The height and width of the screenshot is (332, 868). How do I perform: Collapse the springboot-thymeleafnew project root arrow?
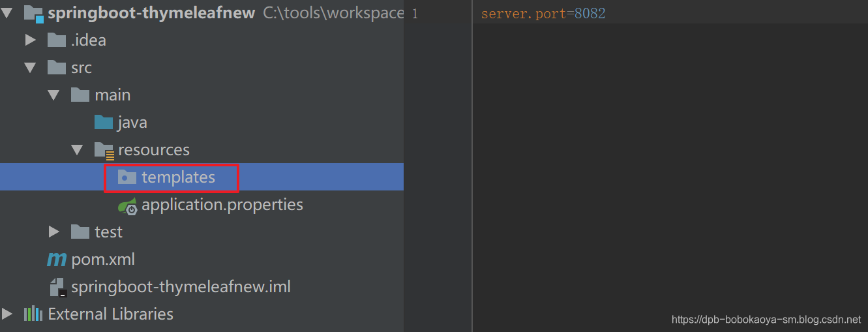pos(7,13)
